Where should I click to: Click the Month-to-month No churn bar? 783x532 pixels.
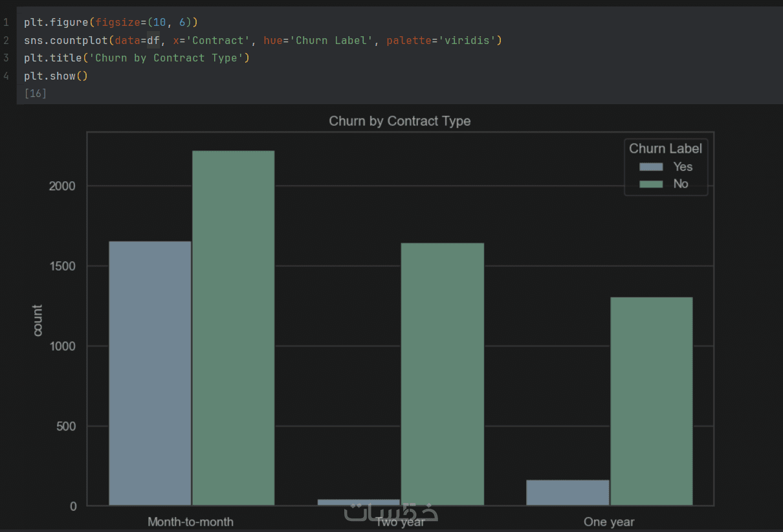(x=233, y=327)
